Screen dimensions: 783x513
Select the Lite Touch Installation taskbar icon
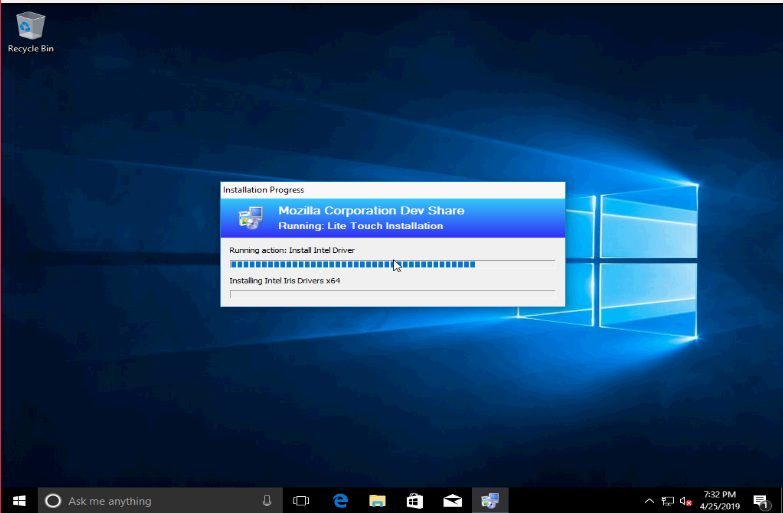(x=490, y=501)
